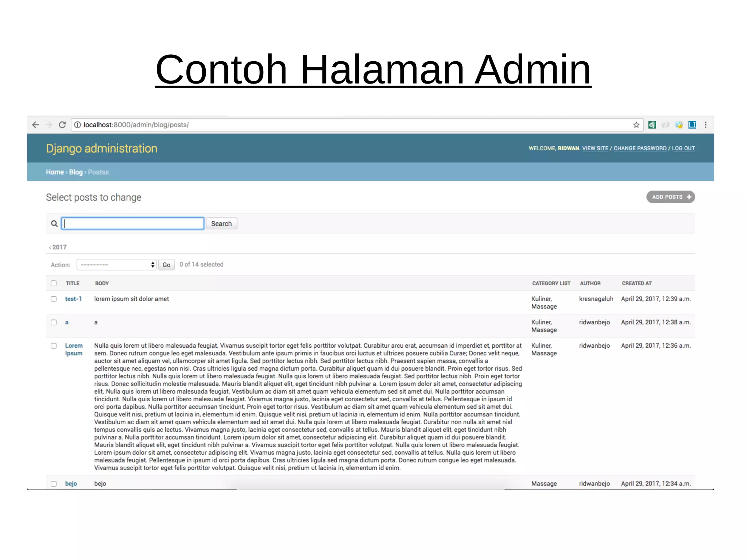This screenshot has width=747, height=560.
Task: Click the Body column header
Action: [102, 283]
